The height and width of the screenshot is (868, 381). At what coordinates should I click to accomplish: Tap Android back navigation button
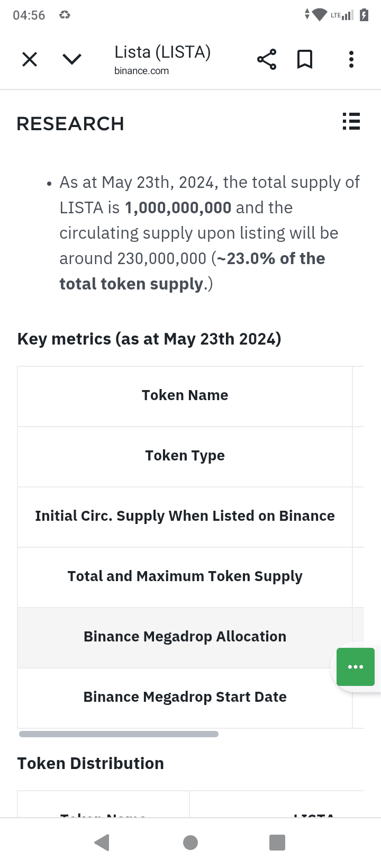[x=102, y=842]
